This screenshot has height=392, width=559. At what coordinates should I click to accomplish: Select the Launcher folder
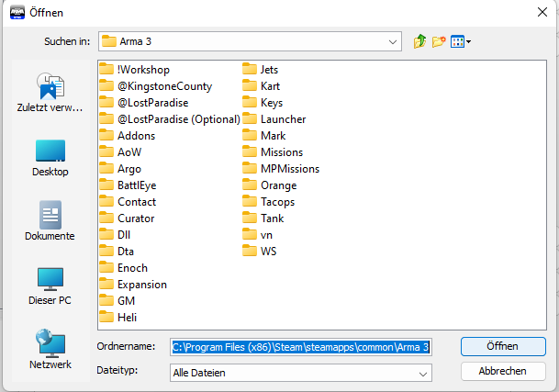[x=274, y=119]
